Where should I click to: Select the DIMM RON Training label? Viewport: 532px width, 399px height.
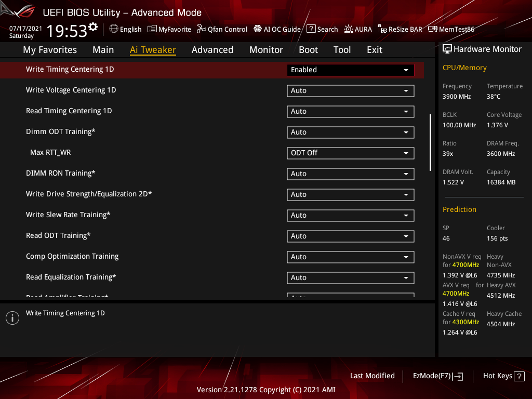[x=60, y=173]
